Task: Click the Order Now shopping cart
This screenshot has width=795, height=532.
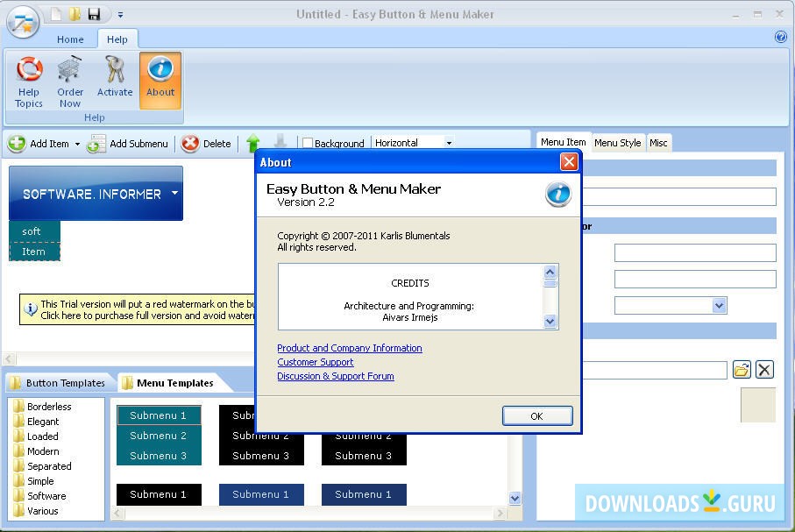Action: (x=70, y=82)
